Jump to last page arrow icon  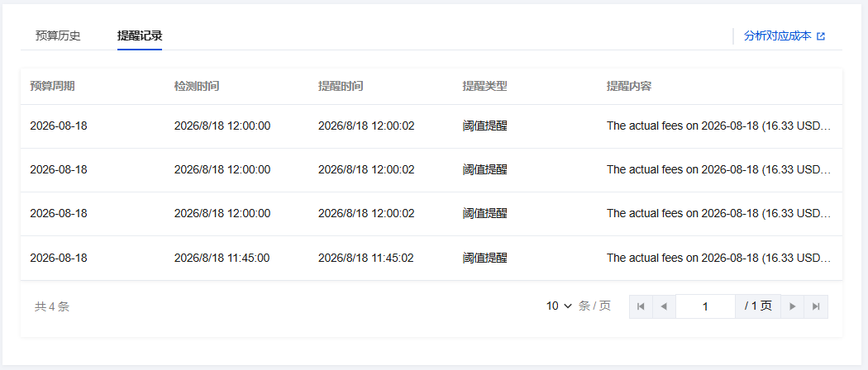point(816,306)
